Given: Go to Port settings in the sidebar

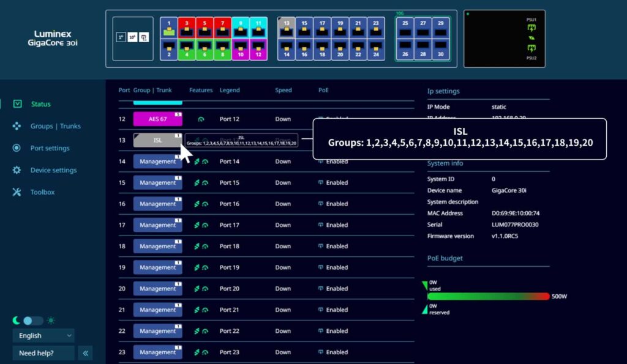Looking at the screenshot, I should click(50, 148).
